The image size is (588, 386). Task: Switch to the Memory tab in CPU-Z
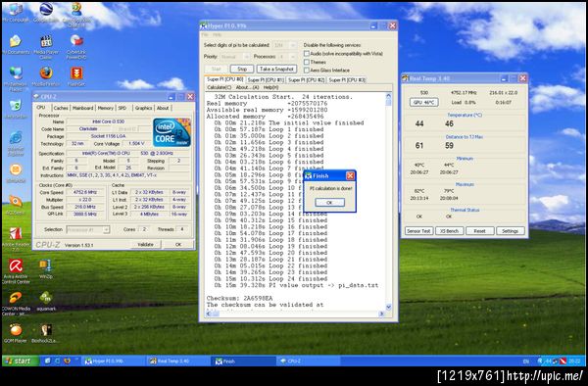106,108
